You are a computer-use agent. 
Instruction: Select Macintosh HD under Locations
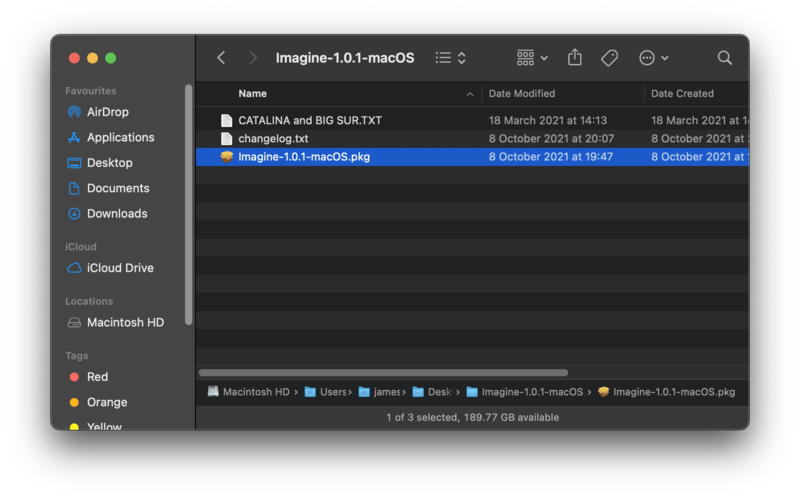[x=125, y=322]
